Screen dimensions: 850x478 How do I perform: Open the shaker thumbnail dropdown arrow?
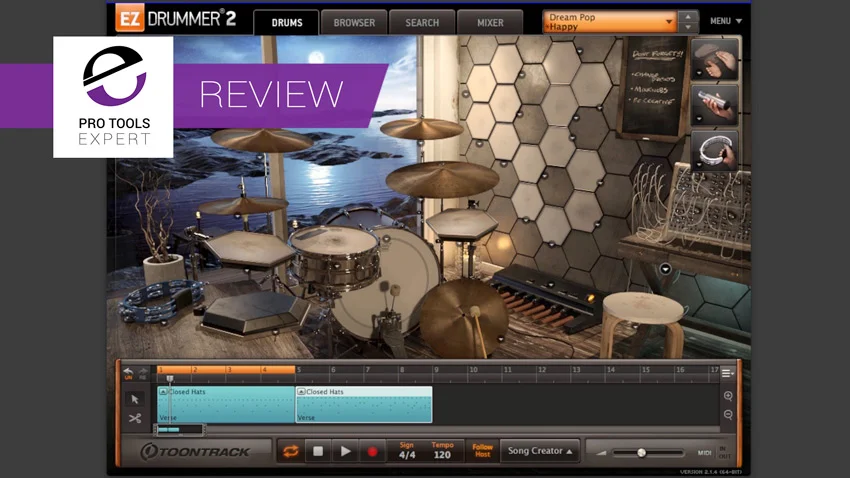[699, 119]
